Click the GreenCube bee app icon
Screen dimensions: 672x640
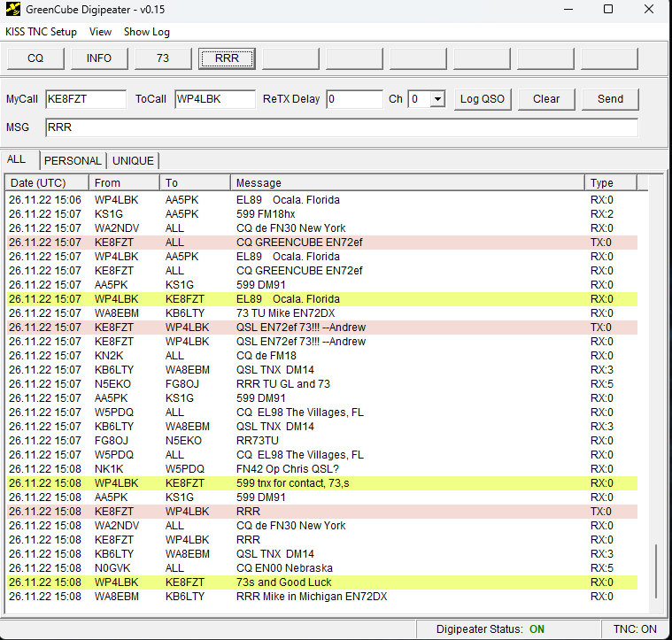tap(13, 9)
